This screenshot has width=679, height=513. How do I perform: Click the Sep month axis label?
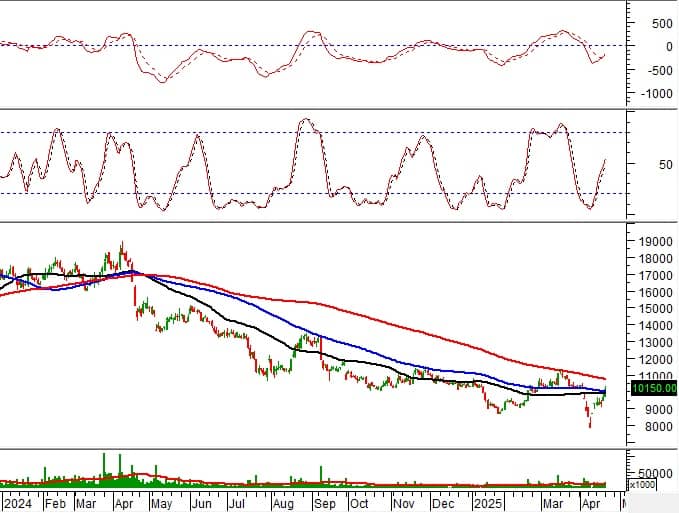pos(325,503)
